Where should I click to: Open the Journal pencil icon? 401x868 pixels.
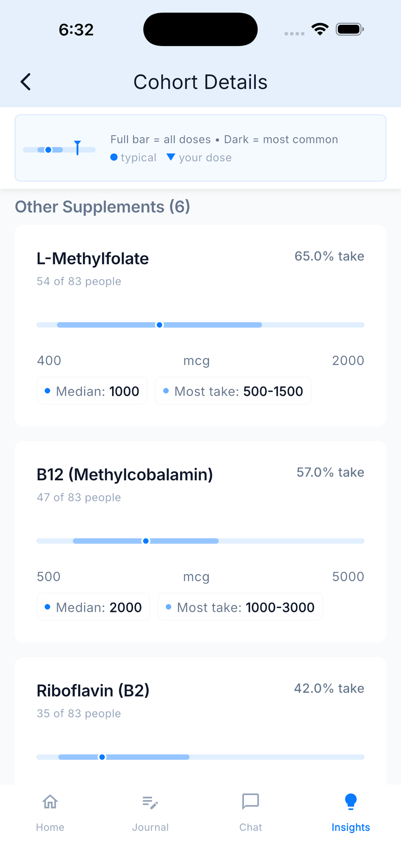(x=150, y=802)
